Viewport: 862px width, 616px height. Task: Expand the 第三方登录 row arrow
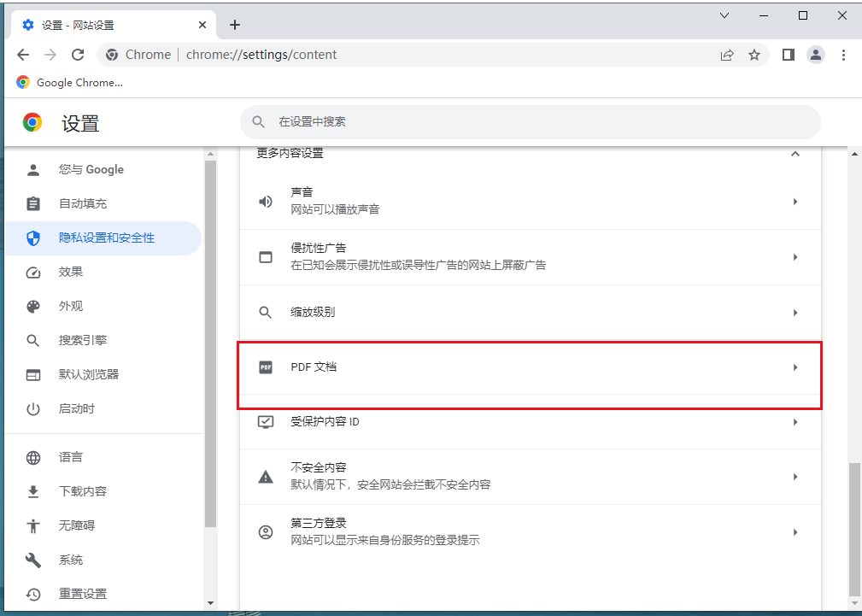(x=795, y=532)
